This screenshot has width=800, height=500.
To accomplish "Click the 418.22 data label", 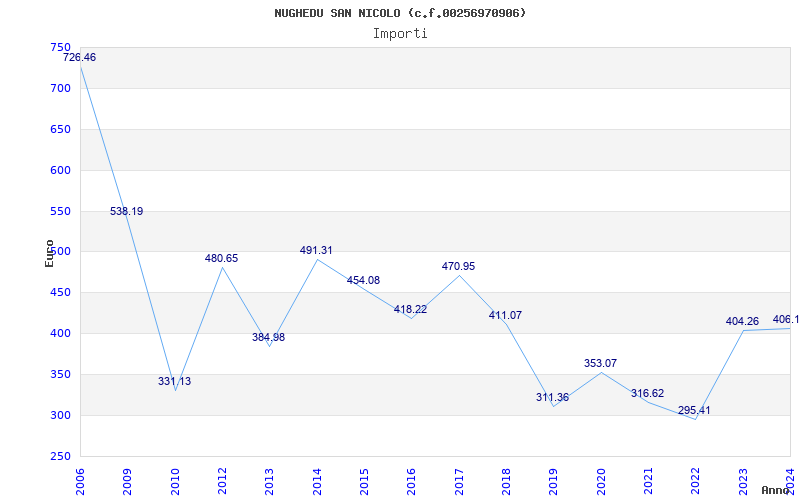I will 410,309.
